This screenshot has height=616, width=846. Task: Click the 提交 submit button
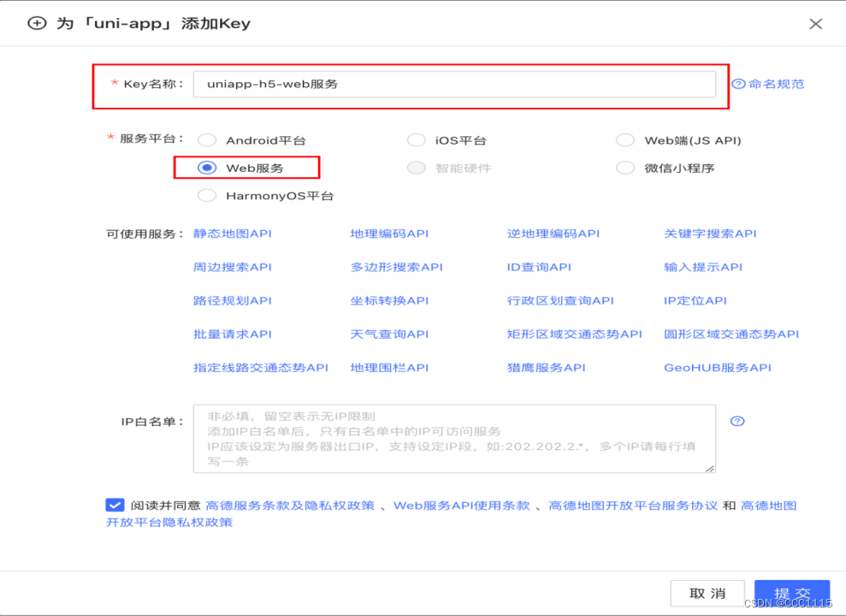791,594
